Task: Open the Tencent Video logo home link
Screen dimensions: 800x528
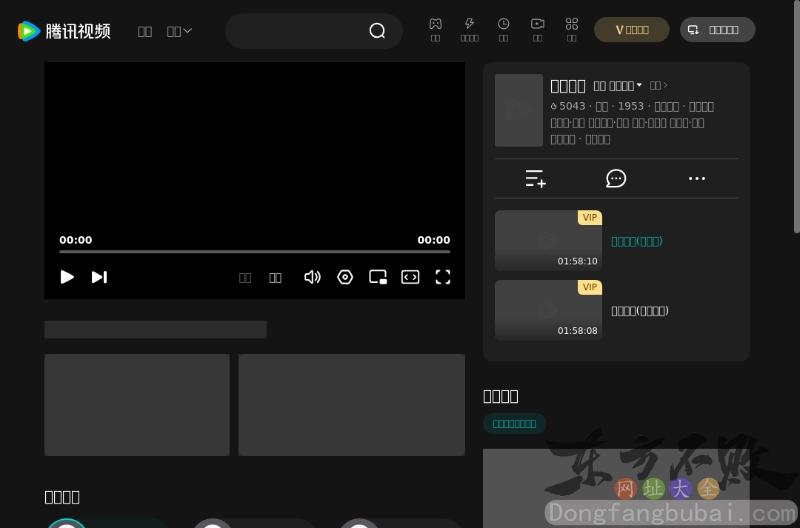Action: point(64,31)
